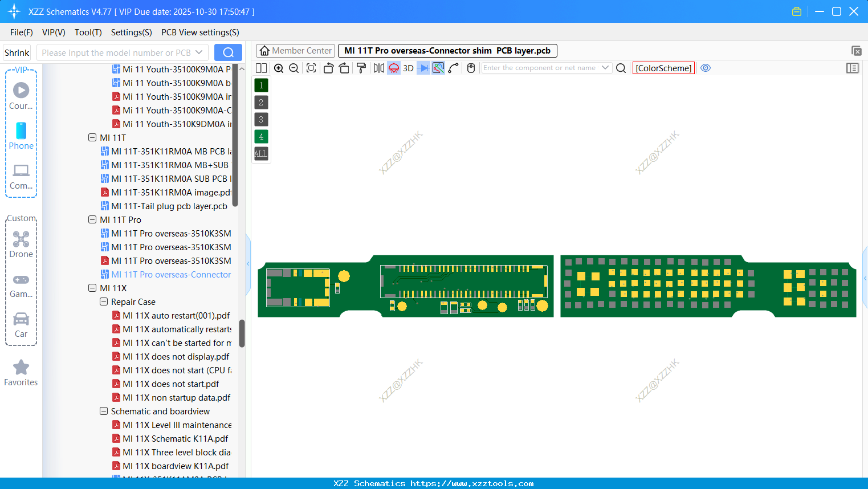
Task: Collapse the Repair Case section
Action: (104, 301)
